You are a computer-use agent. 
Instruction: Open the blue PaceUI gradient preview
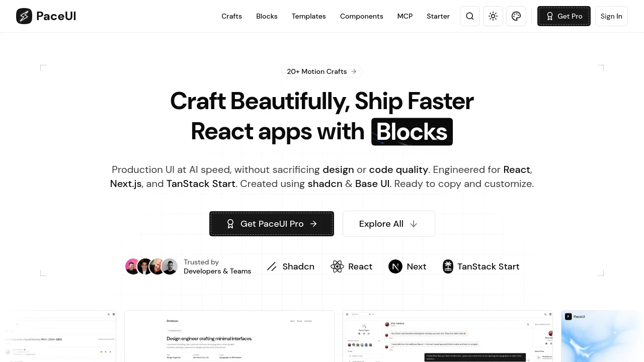pyautogui.click(x=602, y=336)
